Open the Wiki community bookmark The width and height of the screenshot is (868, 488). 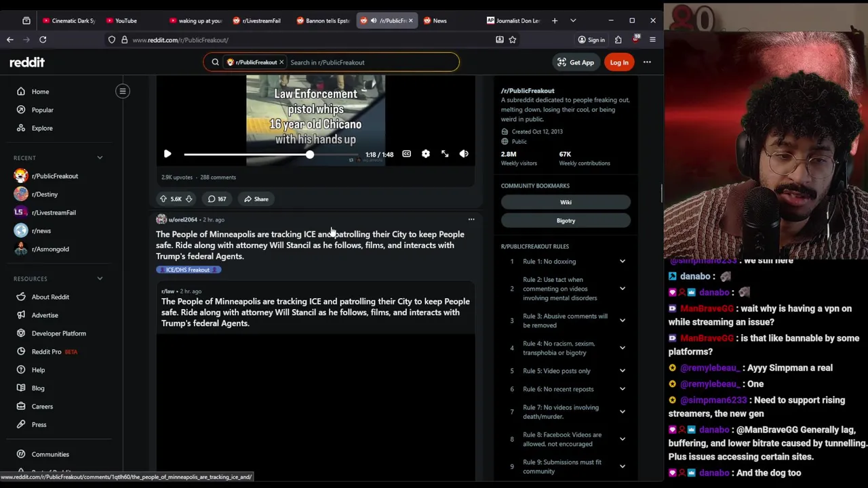click(x=566, y=202)
